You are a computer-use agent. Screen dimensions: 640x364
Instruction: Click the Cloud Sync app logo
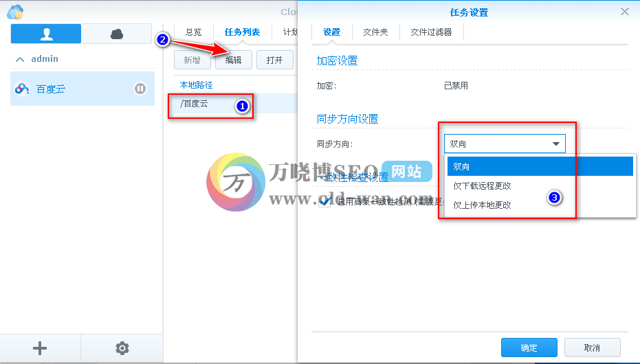(15, 12)
